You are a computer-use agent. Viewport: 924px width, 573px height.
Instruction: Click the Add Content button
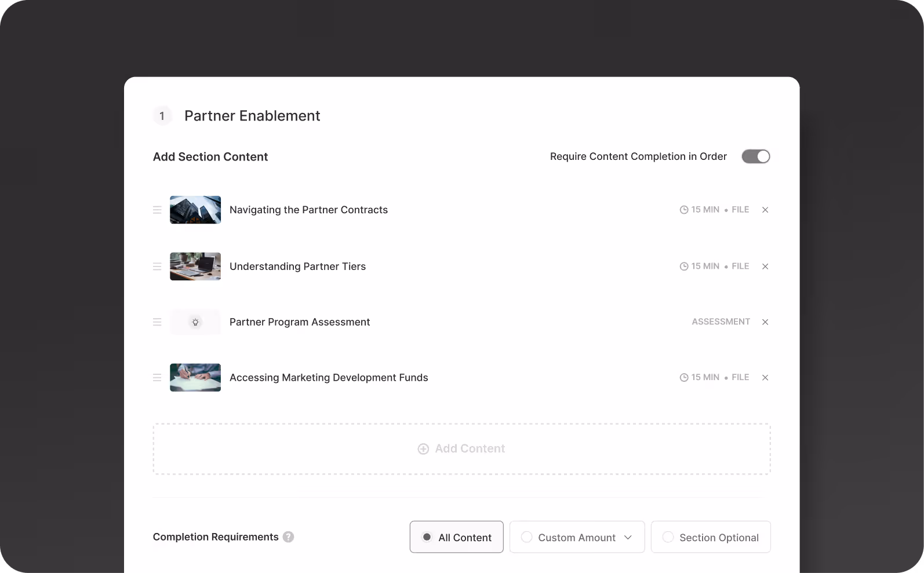tap(461, 449)
